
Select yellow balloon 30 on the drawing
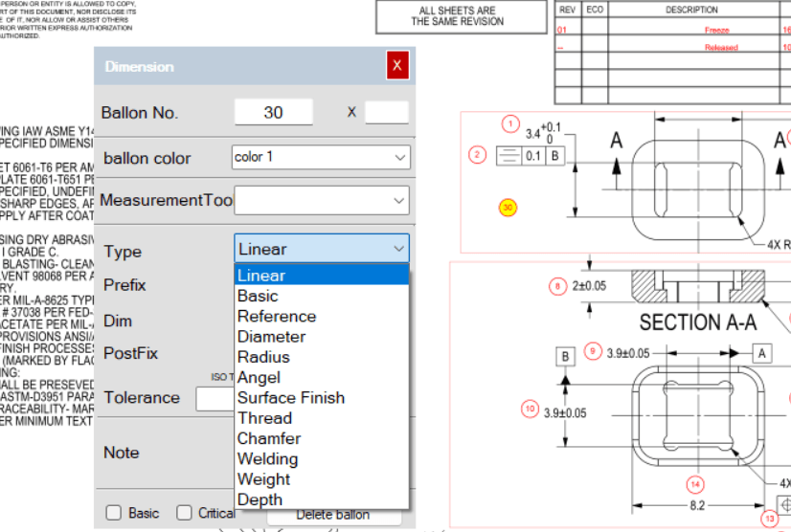[x=508, y=208]
